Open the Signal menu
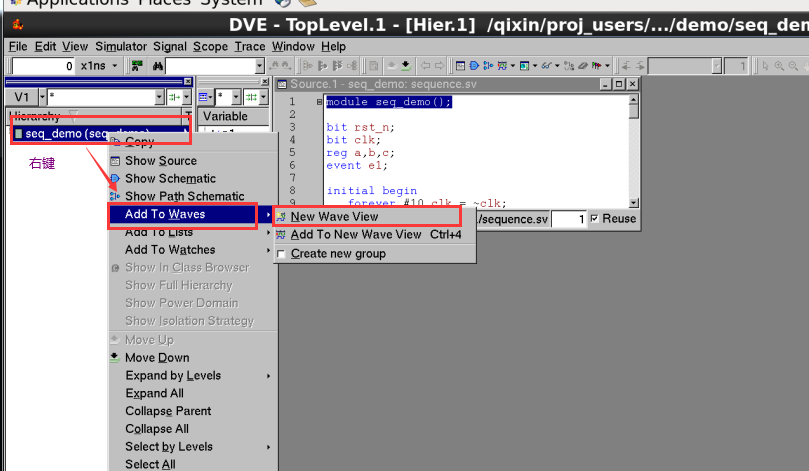The width and height of the screenshot is (809, 471). (x=170, y=46)
